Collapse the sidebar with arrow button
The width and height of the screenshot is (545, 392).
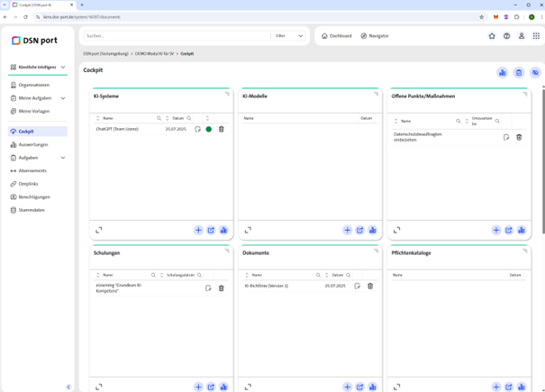pyautogui.click(x=68, y=387)
